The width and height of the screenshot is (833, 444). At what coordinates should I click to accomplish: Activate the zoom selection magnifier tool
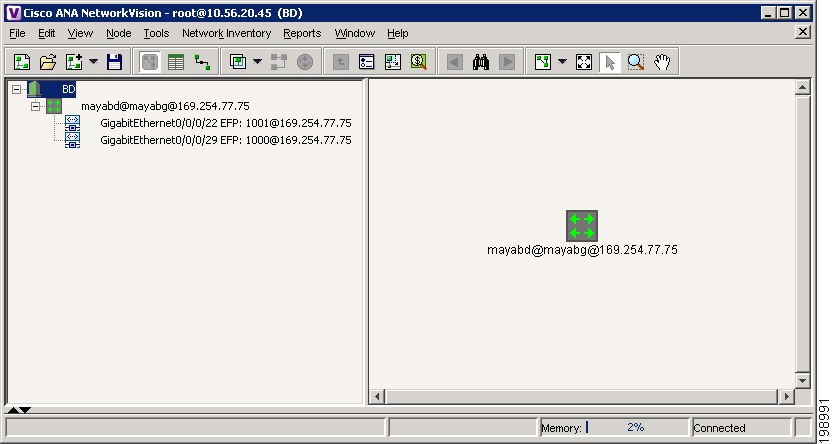point(636,62)
